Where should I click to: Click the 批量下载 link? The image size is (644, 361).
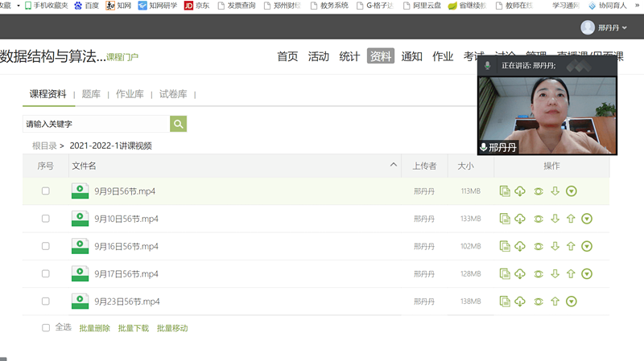click(x=134, y=328)
